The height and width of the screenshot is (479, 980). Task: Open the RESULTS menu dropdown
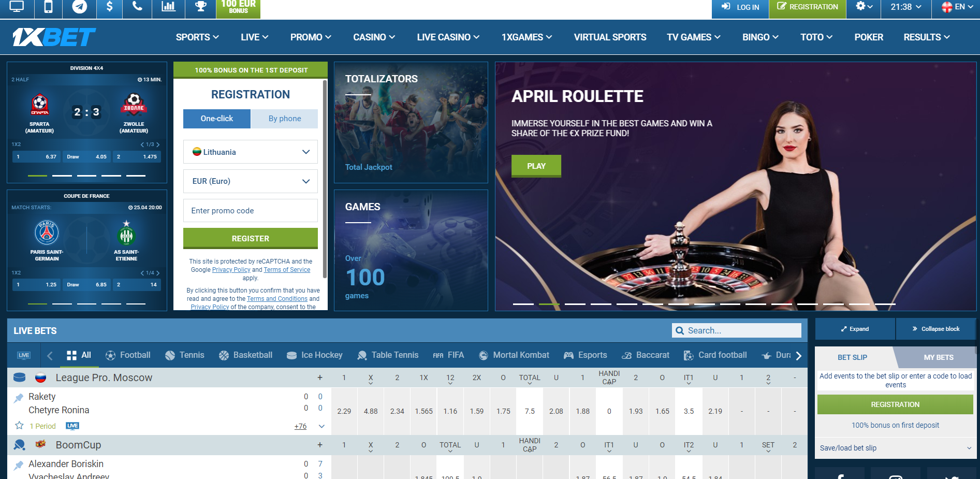click(927, 37)
